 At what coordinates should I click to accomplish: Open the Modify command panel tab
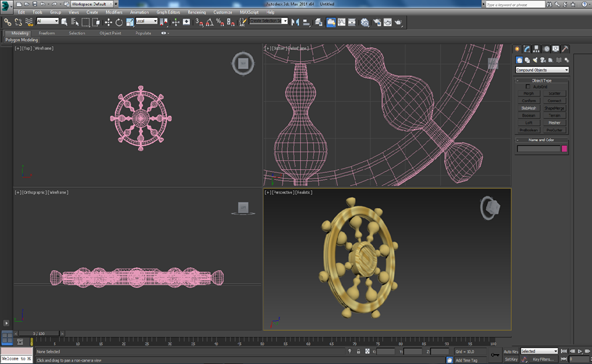[527, 49]
